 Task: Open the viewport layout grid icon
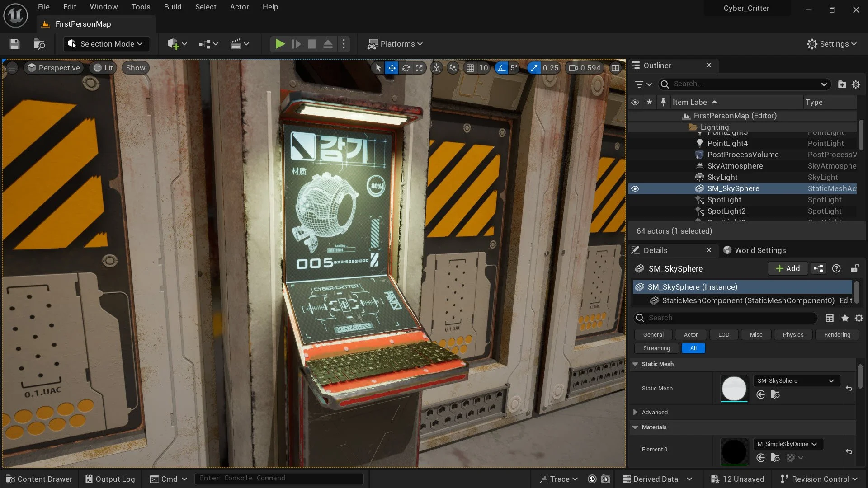(x=615, y=68)
